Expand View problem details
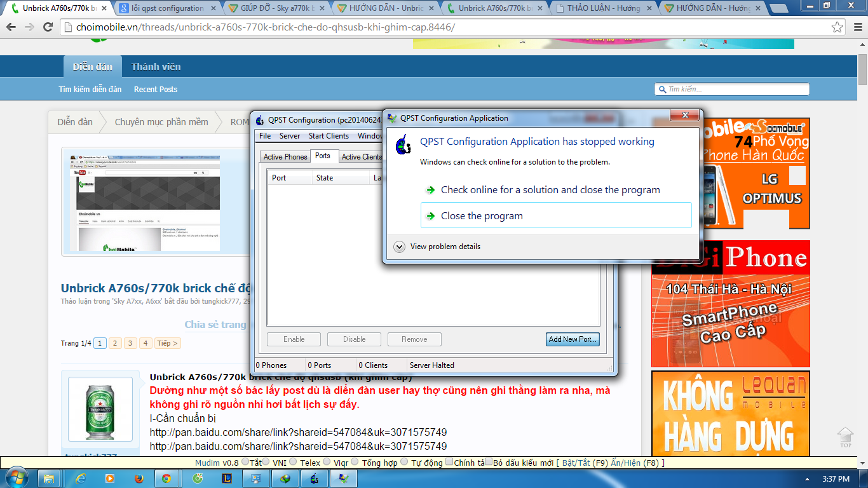This screenshot has width=868, height=488. pos(437,247)
